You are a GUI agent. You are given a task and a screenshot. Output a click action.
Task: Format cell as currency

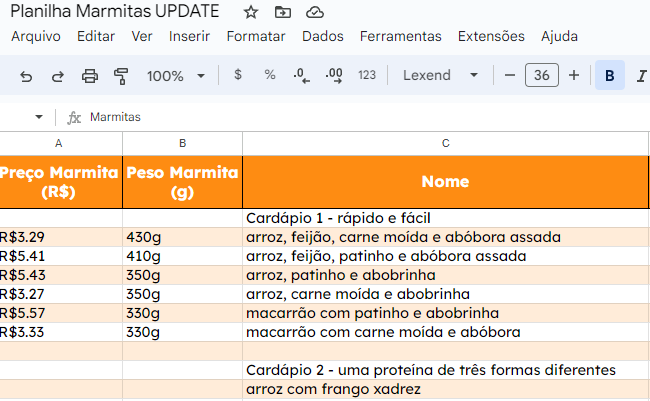(238, 75)
